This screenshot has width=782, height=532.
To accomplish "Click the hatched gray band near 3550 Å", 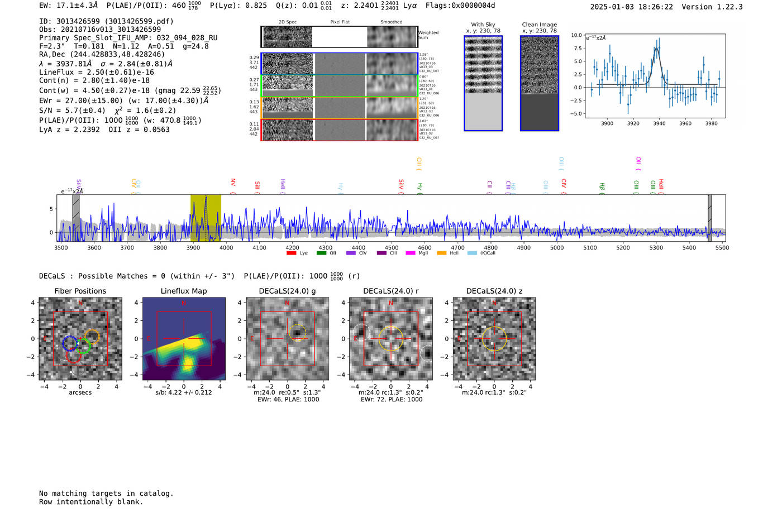I will [x=76, y=218].
